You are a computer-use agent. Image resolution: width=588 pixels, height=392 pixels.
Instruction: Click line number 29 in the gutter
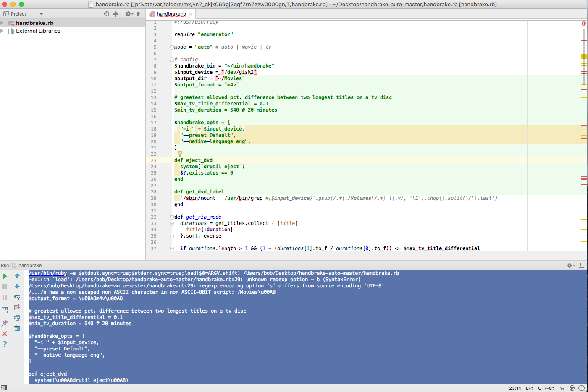[x=154, y=198]
